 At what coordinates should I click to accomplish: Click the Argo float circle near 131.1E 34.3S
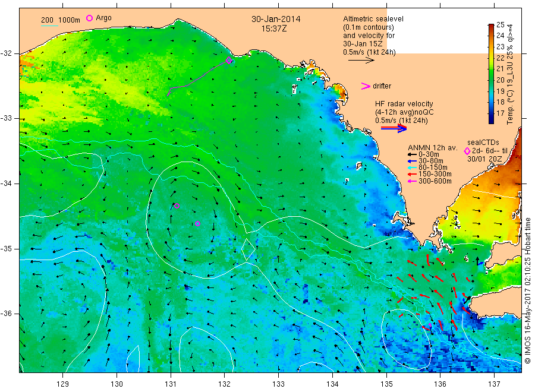177,206
